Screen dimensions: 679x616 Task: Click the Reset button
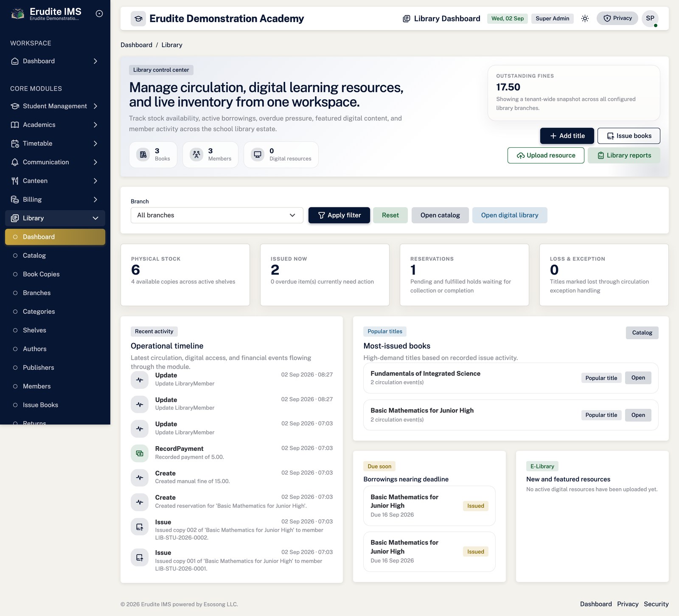click(390, 215)
